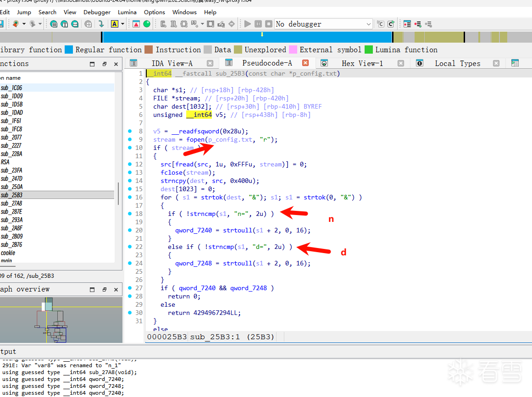Open the Help menu
The height and width of the screenshot is (397, 532).
[x=210, y=12]
